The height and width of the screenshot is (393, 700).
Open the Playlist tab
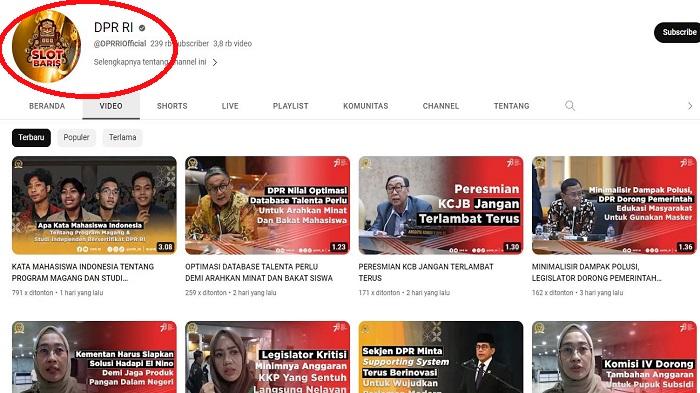pos(290,106)
